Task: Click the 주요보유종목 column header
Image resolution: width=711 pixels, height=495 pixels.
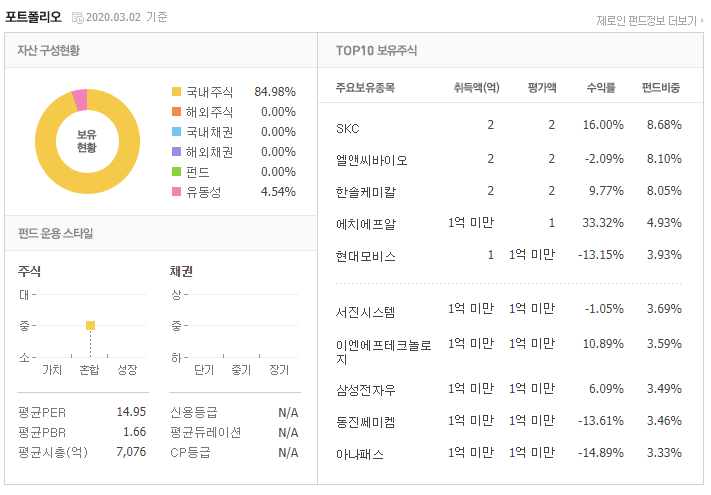Action: [x=365, y=87]
